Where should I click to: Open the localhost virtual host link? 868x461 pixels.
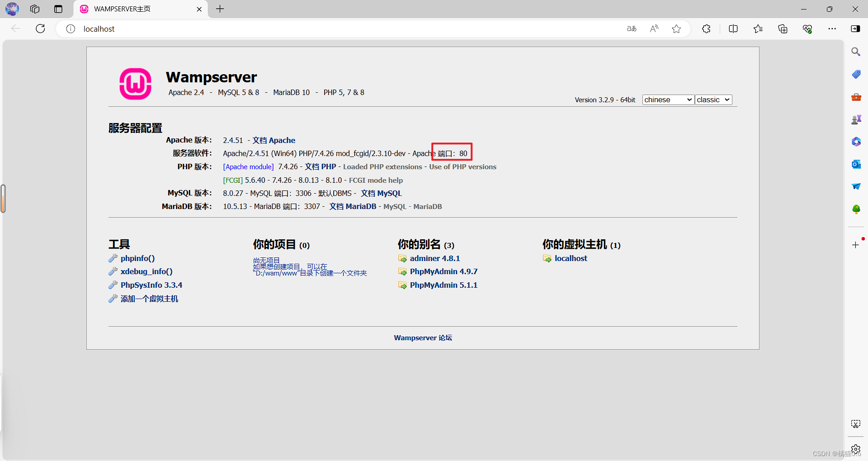pos(571,258)
